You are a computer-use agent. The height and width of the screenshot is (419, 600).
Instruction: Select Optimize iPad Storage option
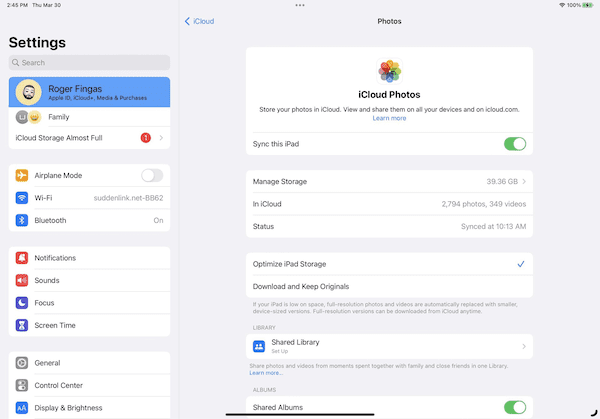(390, 264)
